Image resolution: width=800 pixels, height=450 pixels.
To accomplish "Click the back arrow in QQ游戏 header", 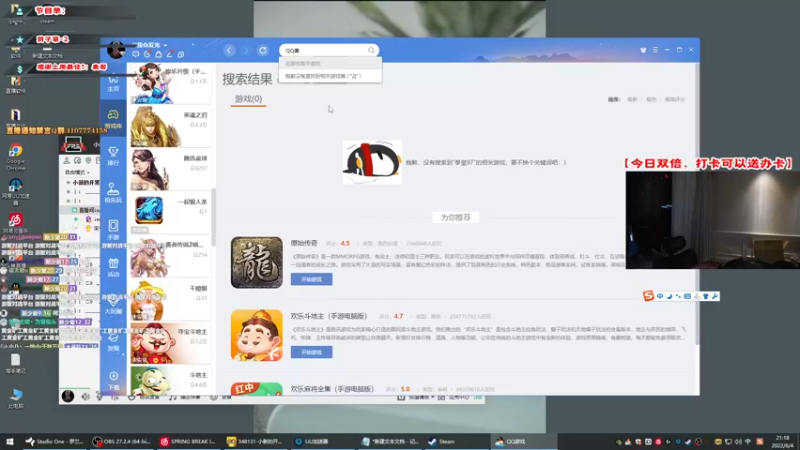I will point(230,51).
